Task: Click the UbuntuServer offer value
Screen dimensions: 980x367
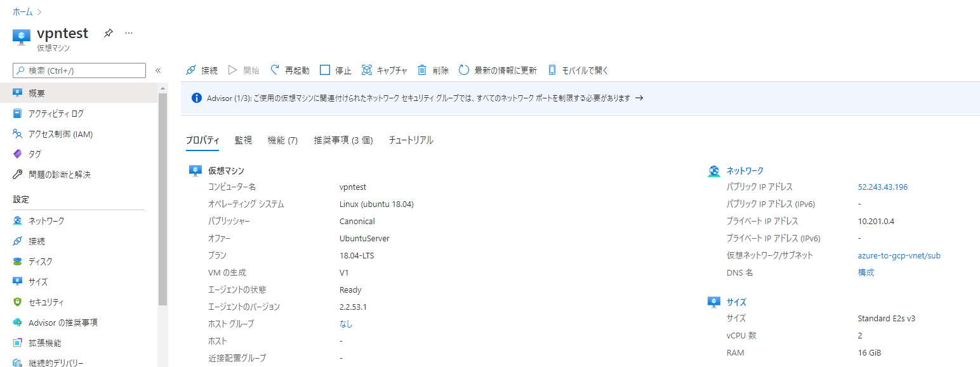Action: pos(365,239)
